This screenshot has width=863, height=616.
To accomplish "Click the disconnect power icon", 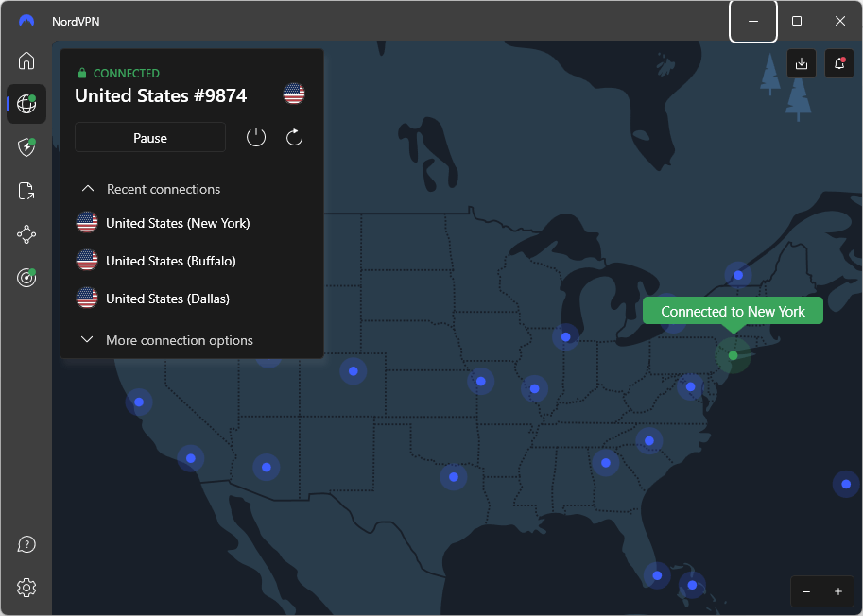I will coord(256,138).
